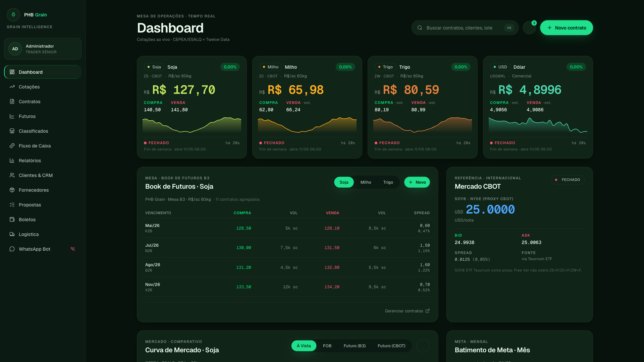The image size is (644, 362).
Task: Click the PHB Grain logo icon
Action: point(13,15)
